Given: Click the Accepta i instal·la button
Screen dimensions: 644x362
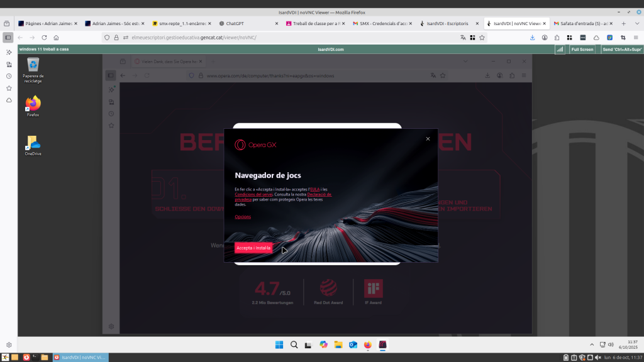Looking at the screenshot, I should click(x=253, y=248).
